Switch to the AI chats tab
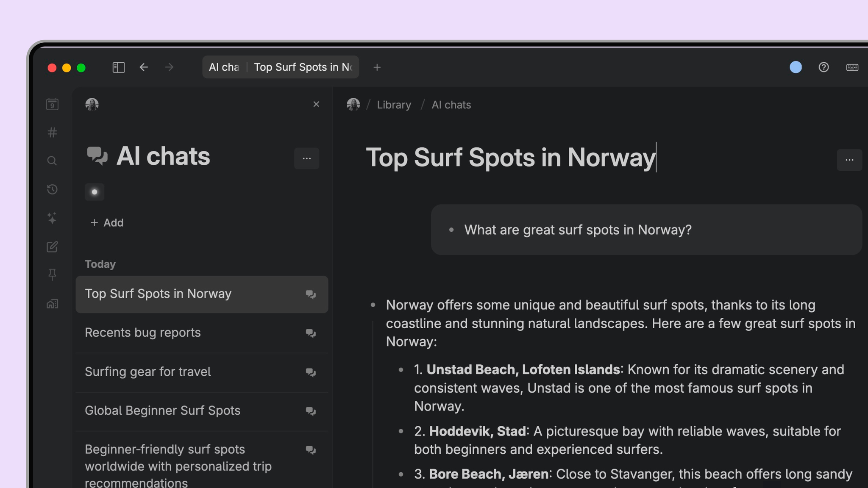 click(224, 67)
